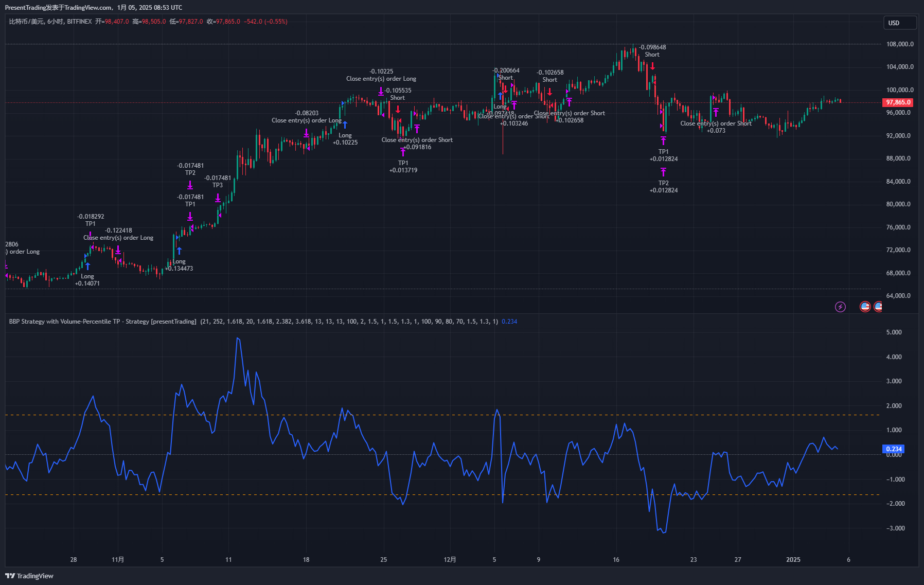Click the 108,000.0 price axis label
Image resolution: width=924 pixels, height=585 pixels.
900,44
